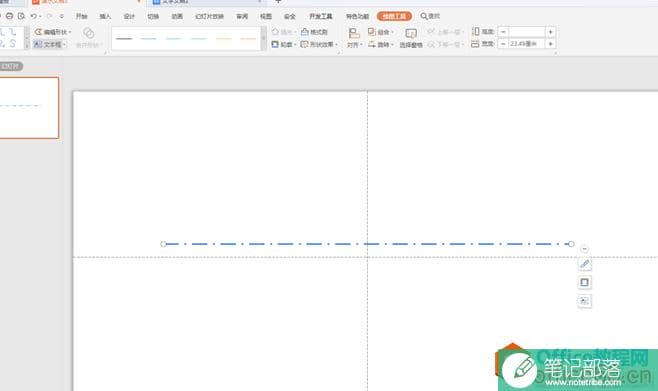Open the 组合 (Group) dropdown

(x=381, y=32)
